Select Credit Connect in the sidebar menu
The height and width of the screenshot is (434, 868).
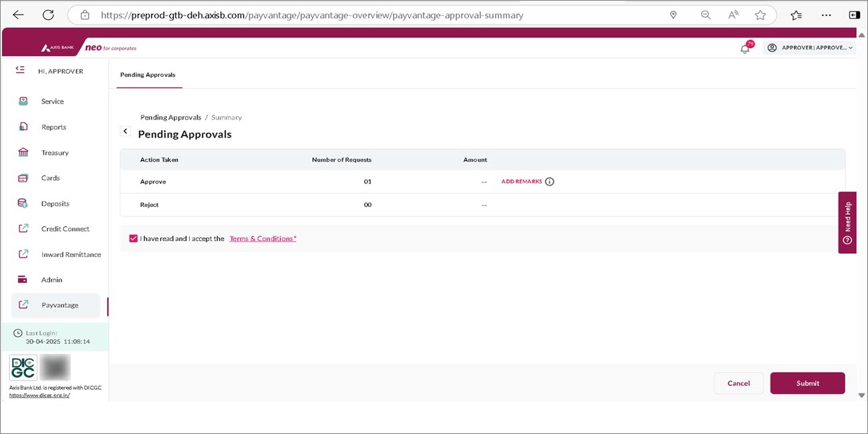tap(65, 229)
